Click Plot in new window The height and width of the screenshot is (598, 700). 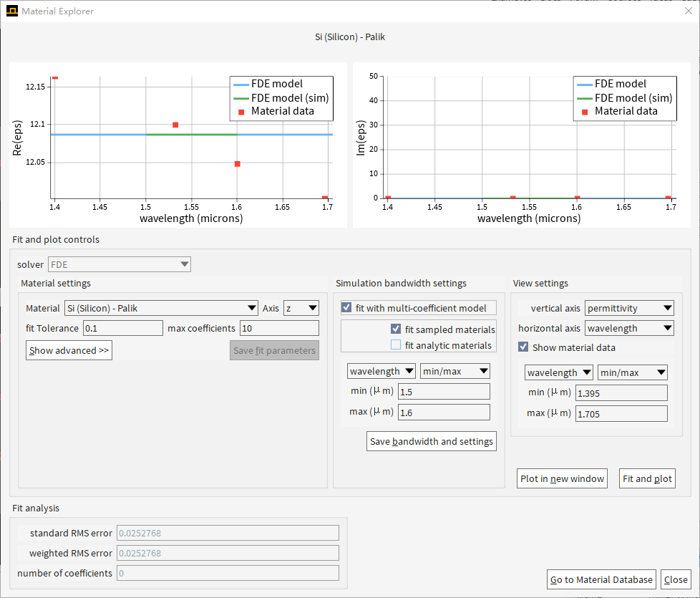[x=562, y=478]
